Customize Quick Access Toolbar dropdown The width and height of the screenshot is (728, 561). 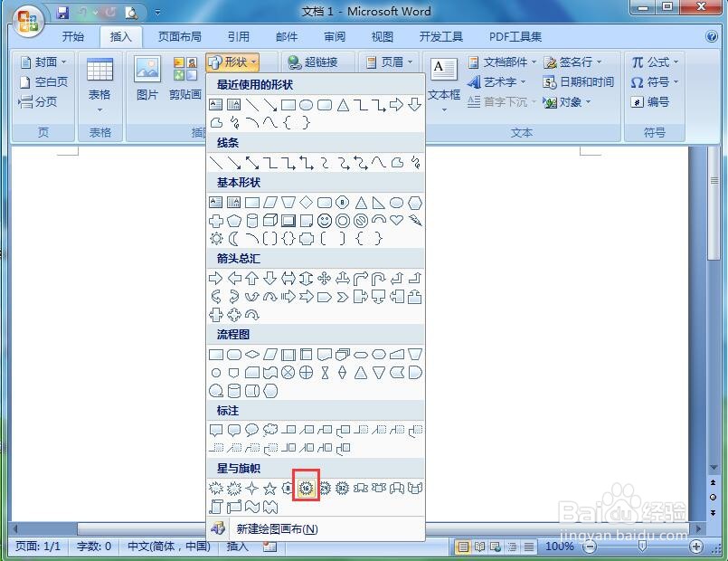tap(158, 13)
